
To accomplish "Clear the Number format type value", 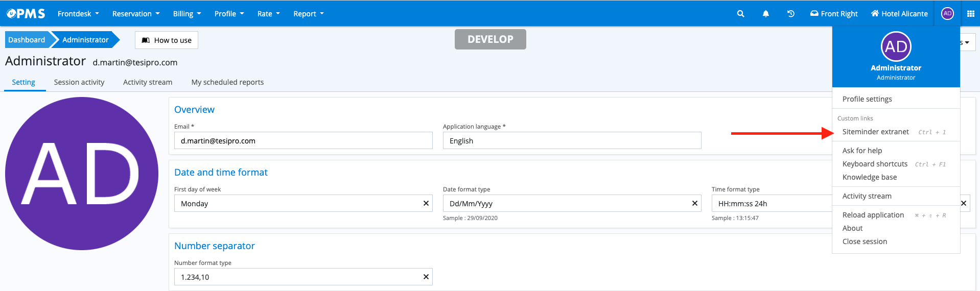I will pyautogui.click(x=426, y=277).
